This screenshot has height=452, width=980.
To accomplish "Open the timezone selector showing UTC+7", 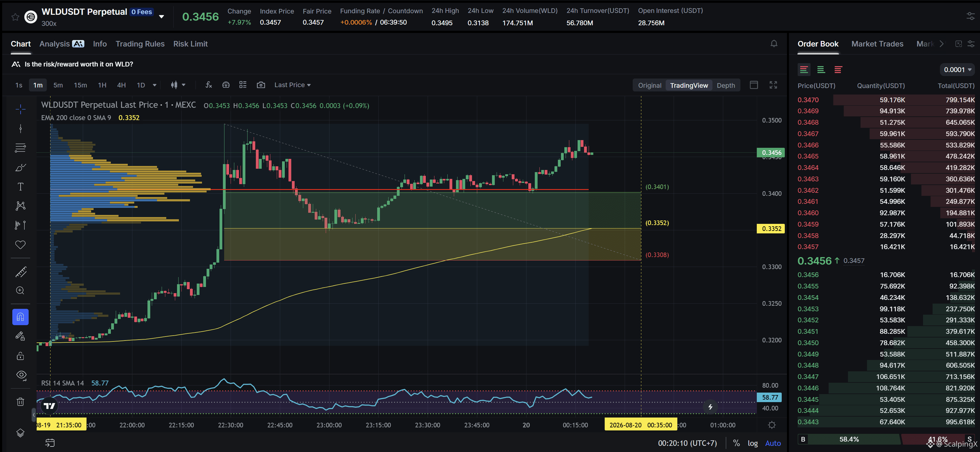I will 688,443.
